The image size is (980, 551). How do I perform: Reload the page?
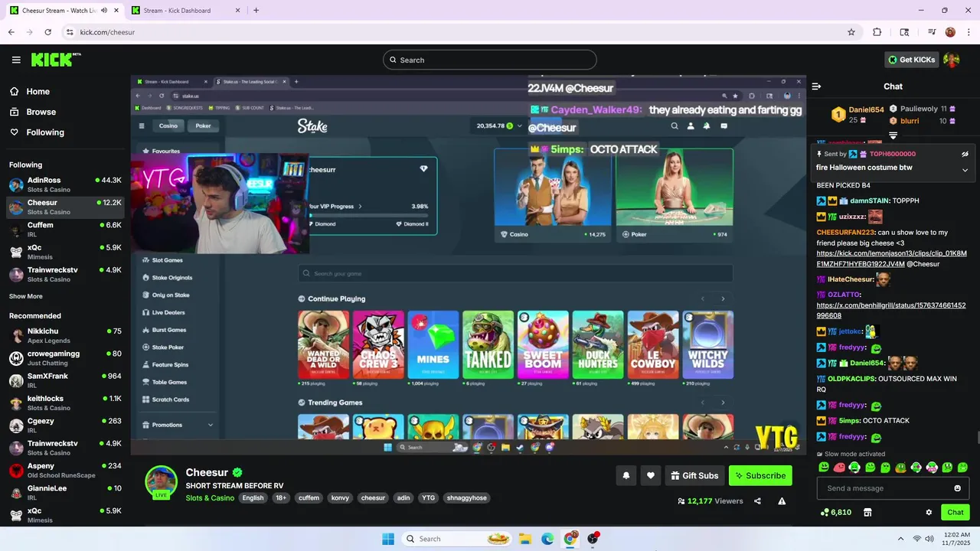(47, 32)
